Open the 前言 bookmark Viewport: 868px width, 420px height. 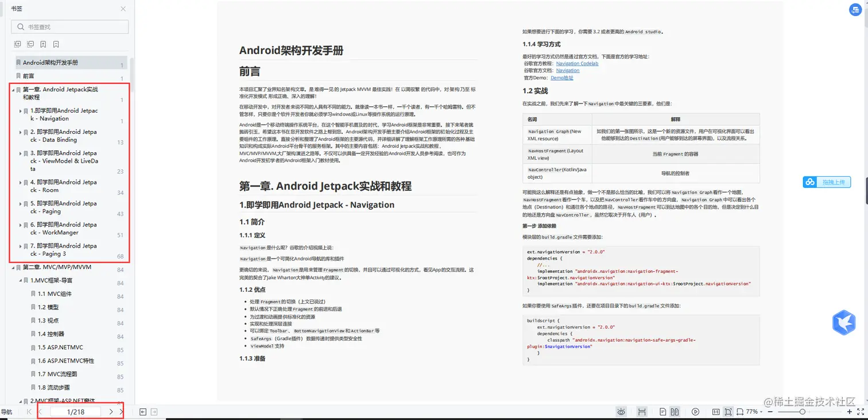[x=29, y=76]
